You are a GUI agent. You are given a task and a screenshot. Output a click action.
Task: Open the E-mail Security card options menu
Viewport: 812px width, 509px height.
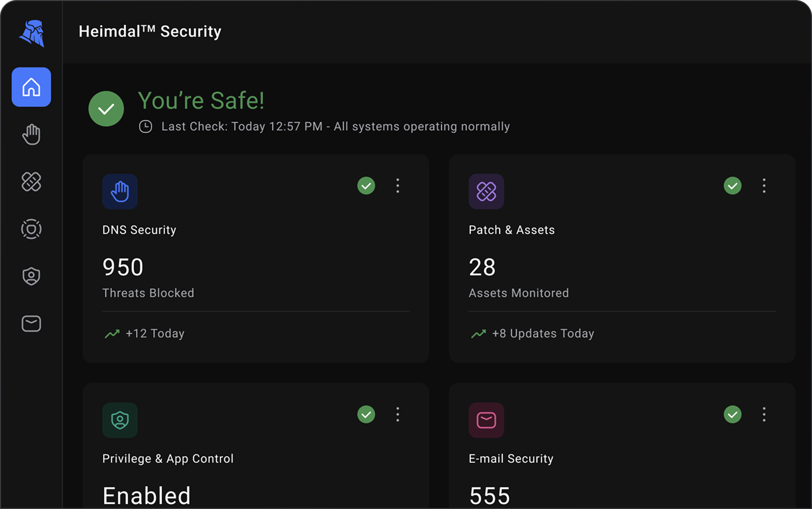pos(764,414)
